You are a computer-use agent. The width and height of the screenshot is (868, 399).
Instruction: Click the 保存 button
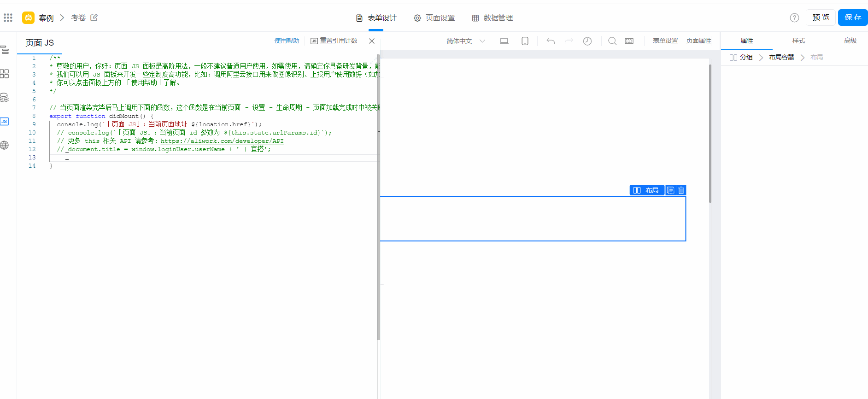(x=852, y=18)
